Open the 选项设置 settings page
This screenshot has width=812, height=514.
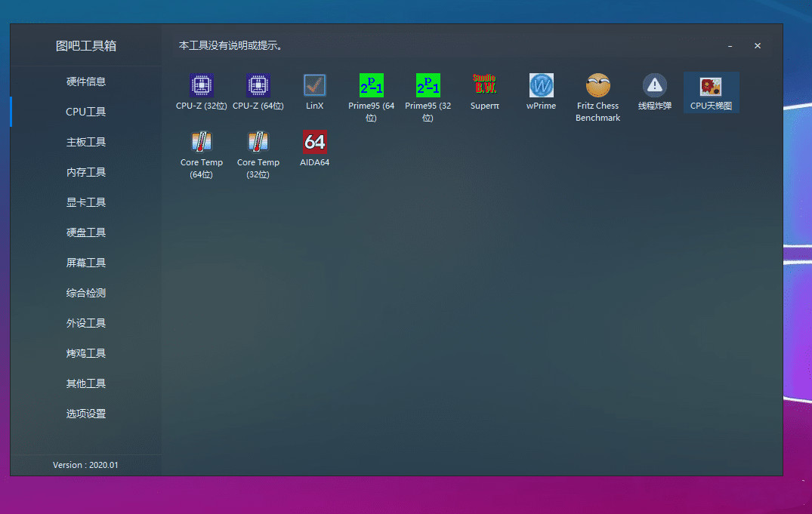(86, 414)
